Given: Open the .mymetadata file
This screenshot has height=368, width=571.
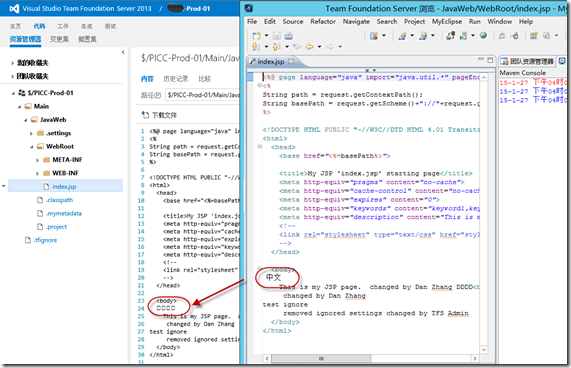Looking at the screenshot, I should (x=64, y=213).
